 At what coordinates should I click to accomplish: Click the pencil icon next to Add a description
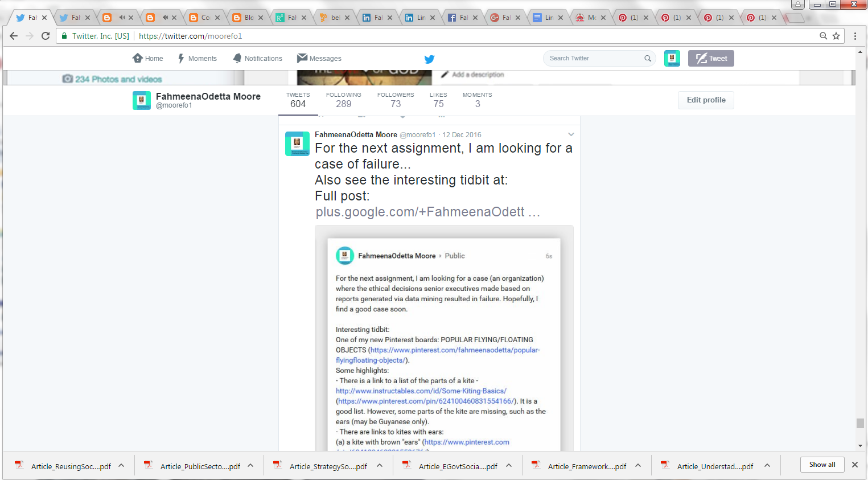445,75
